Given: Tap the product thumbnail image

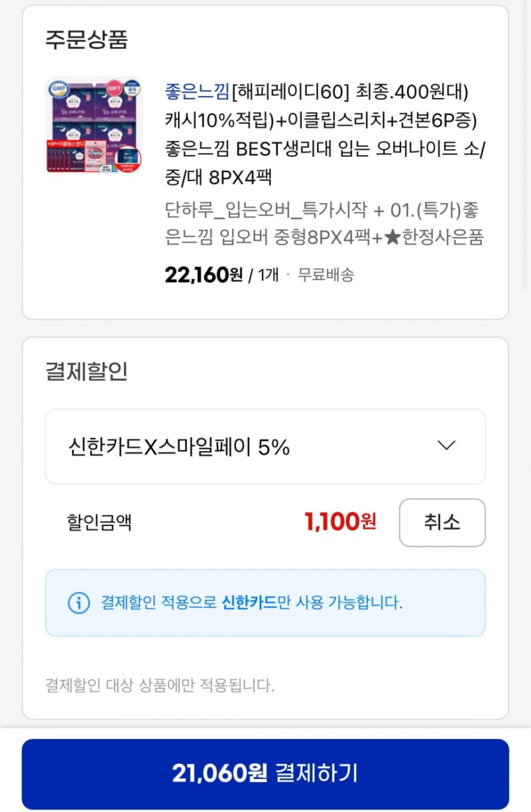Looking at the screenshot, I should point(94,125).
